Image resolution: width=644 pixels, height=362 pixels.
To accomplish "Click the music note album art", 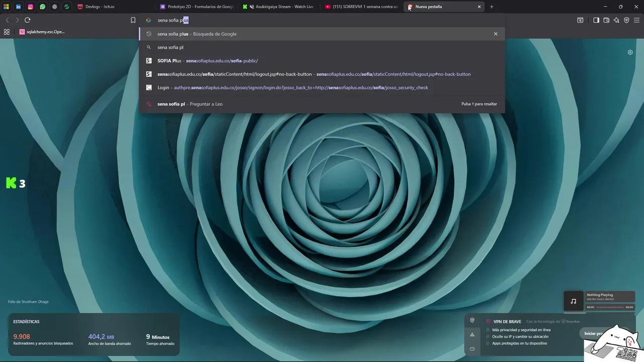I will [x=573, y=301].
